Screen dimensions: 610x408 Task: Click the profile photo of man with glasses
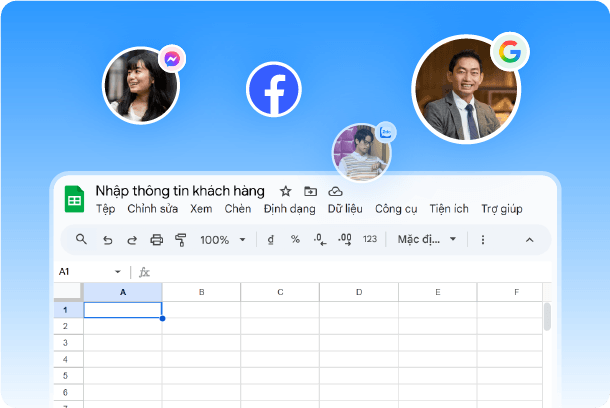click(361, 153)
